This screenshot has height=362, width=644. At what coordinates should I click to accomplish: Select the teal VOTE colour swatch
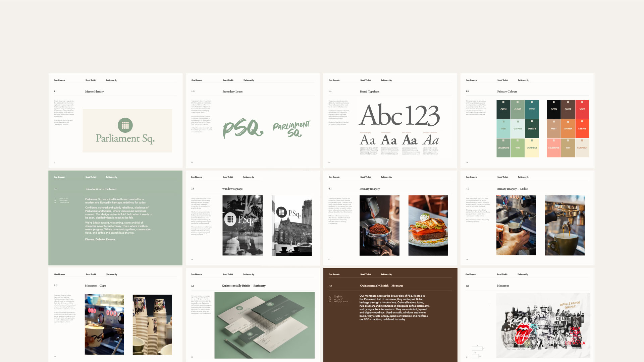click(532, 109)
